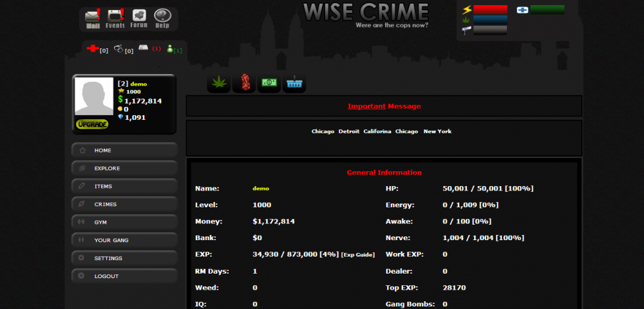Go to the Forum icon

coord(139,18)
